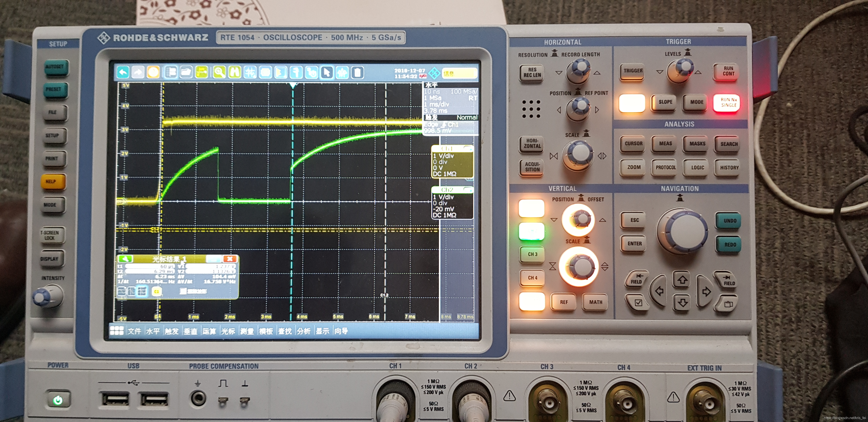
Task: Open cursor settings with the green wrench icon
Action: point(125,259)
